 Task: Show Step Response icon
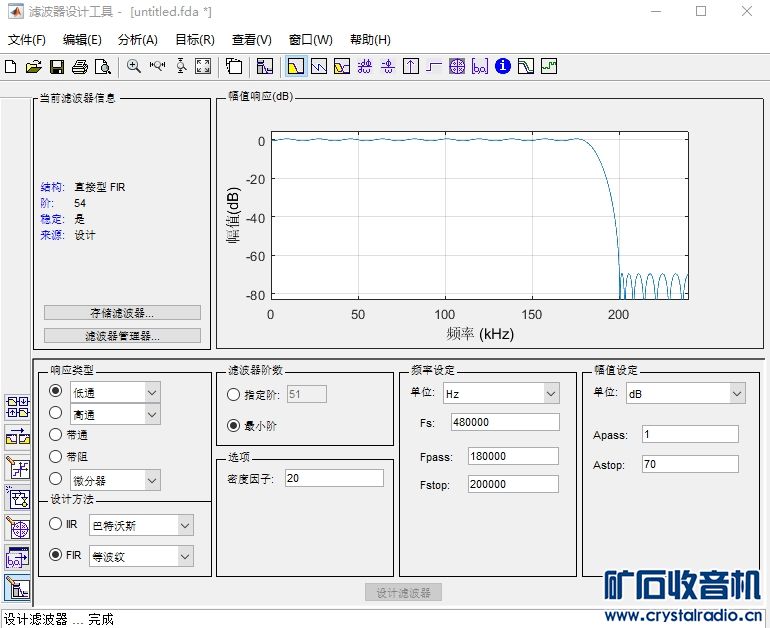click(x=434, y=66)
